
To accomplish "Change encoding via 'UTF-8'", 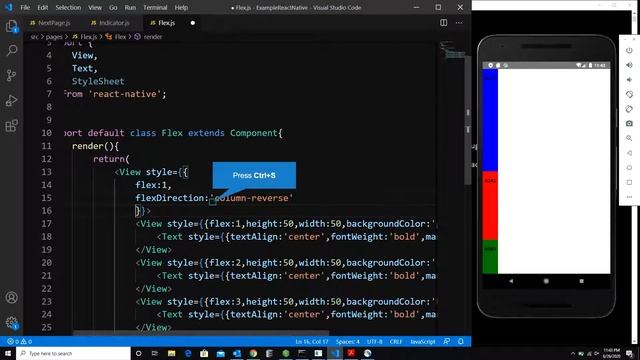I will tap(375, 342).
